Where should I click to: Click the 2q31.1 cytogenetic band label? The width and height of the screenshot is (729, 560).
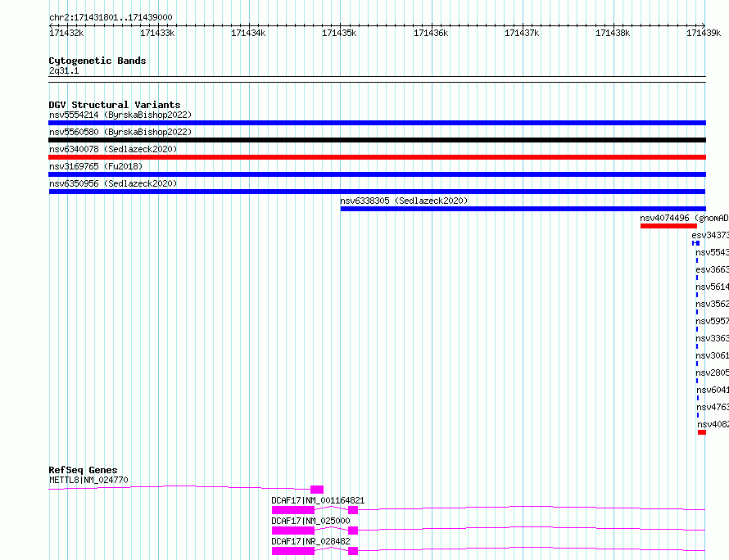click(x=64, y=70)
